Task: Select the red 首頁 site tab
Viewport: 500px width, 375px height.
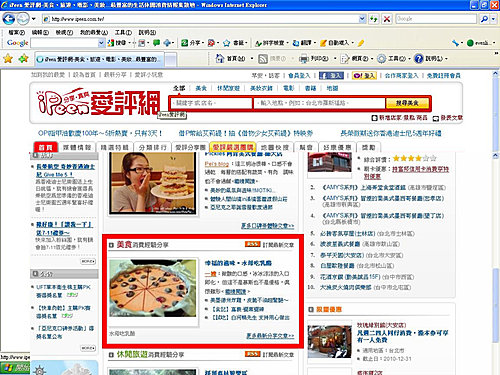Action: point(46,147)
